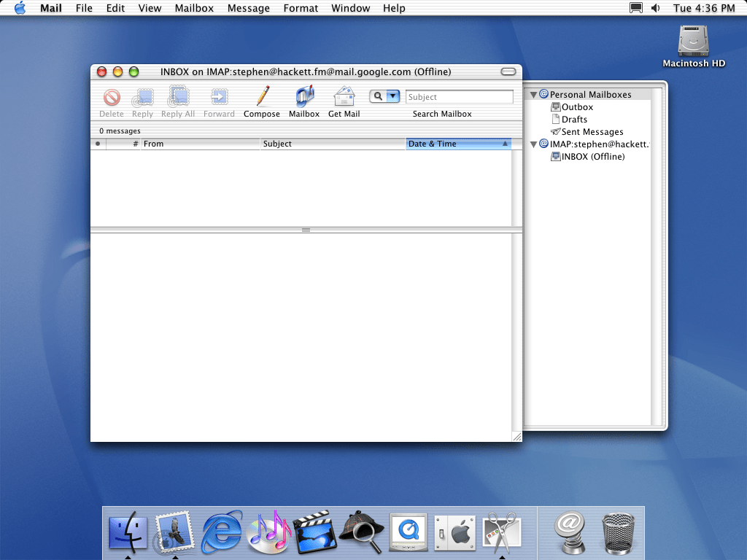Collapse the Personal Mailboxes group
747x560 pixels.
[x=534, y=95]
